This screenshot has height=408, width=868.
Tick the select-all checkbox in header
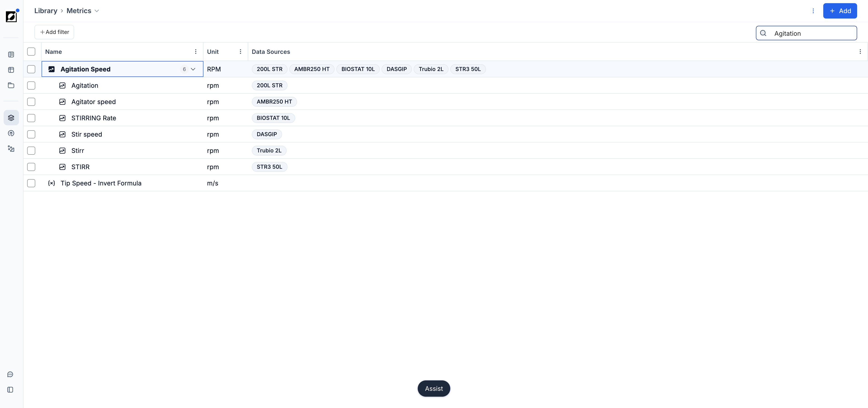point(31,52)
